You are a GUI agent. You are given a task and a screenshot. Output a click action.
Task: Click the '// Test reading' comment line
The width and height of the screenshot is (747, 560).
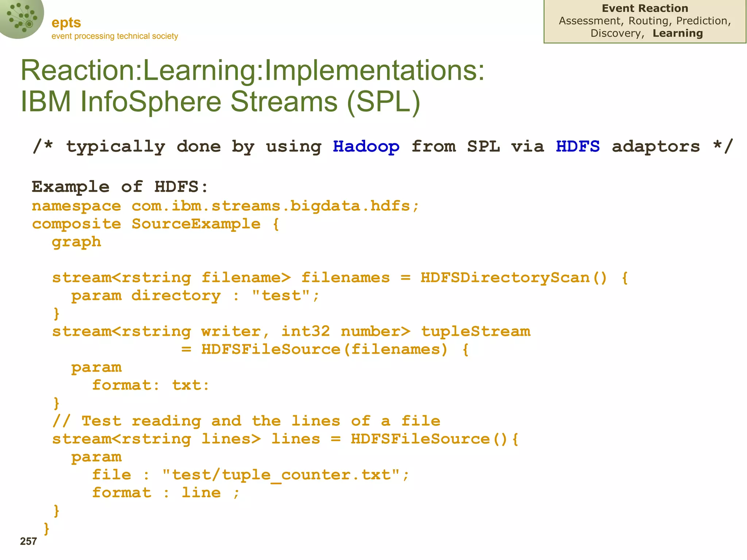[246, 421]
